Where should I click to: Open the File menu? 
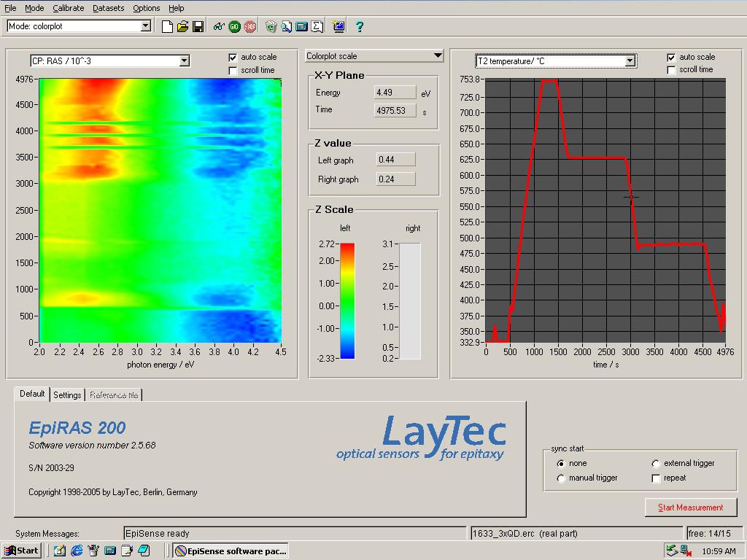(x=10, y=8)
